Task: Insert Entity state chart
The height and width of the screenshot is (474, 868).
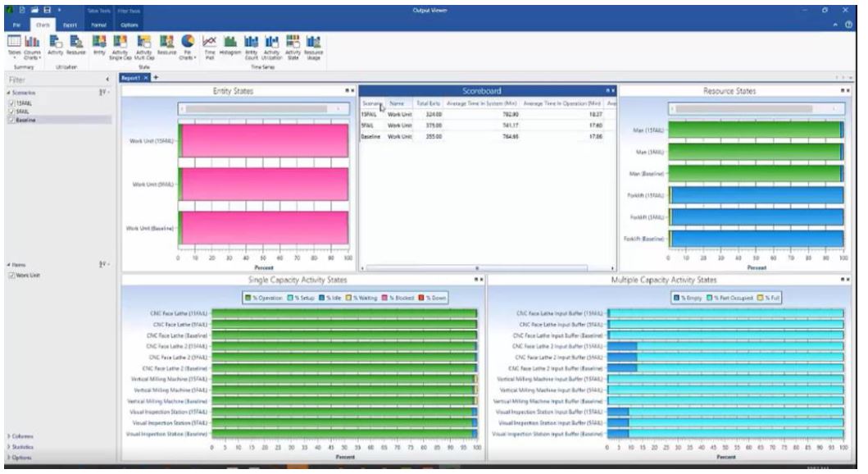Action: (x=99, y=45)
